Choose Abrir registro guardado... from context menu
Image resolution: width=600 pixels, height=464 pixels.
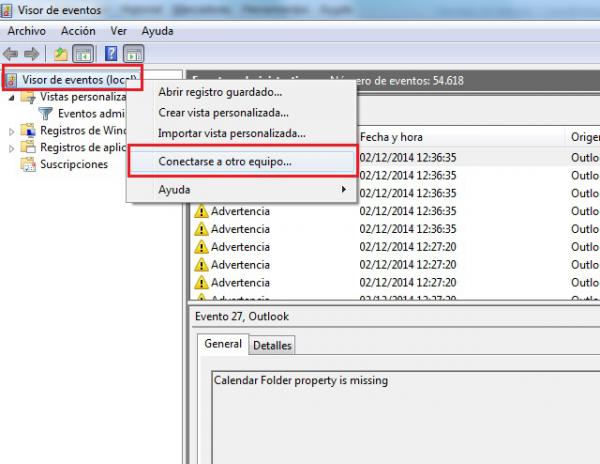pos(241,92)
